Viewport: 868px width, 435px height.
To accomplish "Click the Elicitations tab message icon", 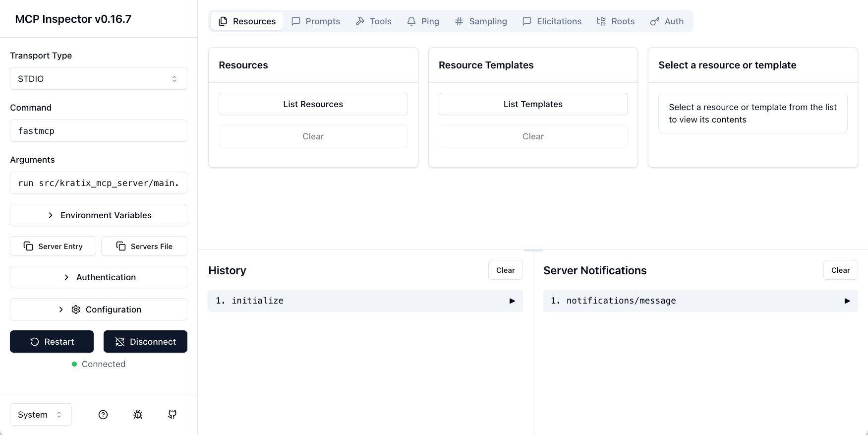I will tap(527, 21).
